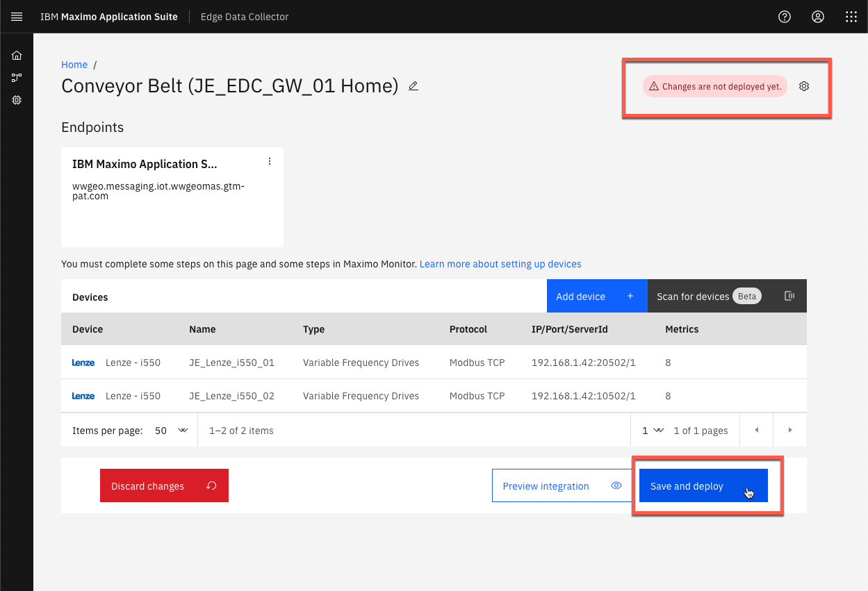Open the help question mark icon
Image resolution: width=868 pixels, height=591 pixels.
[785, 17]
